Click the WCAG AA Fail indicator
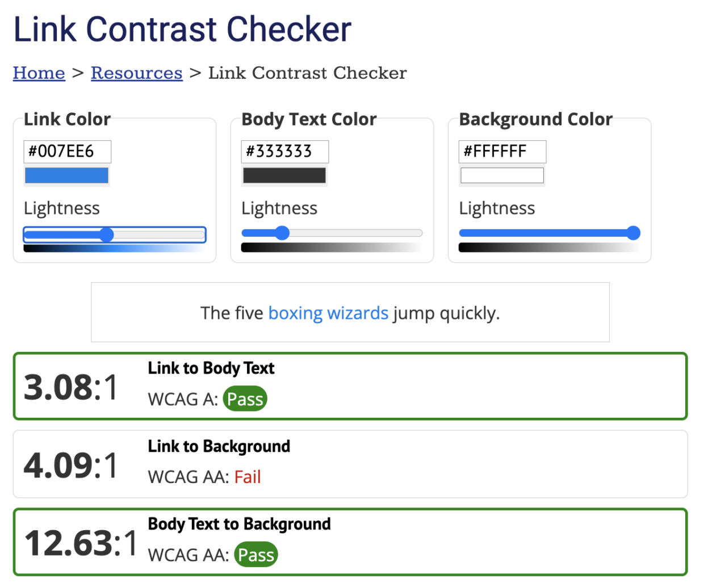Viewport: 704px width, 588px height. click(248, 477)
